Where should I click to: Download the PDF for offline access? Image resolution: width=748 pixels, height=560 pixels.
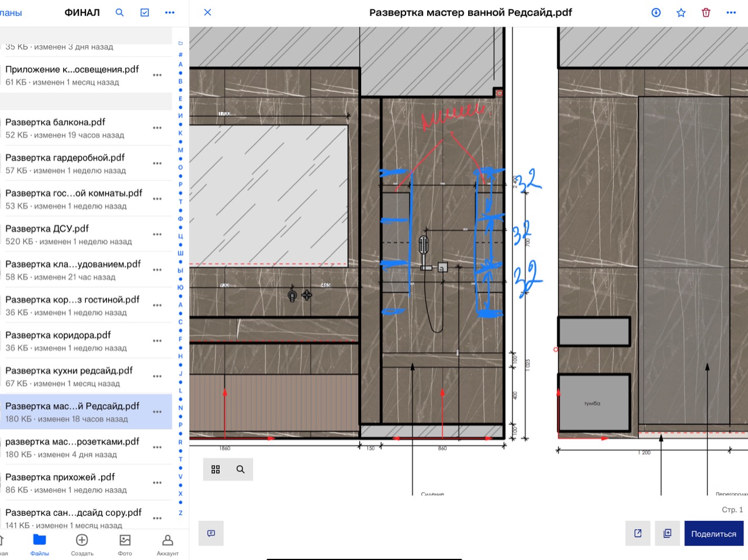coord(656,12)
